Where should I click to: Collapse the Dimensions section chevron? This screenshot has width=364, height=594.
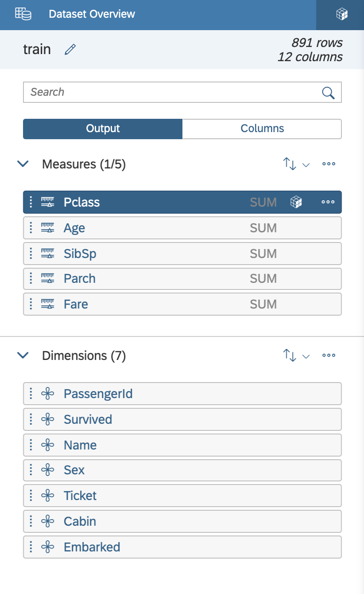coord(23,356)
